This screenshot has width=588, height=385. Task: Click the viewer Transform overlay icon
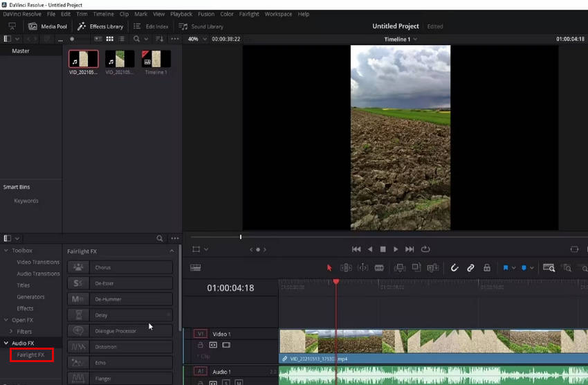click(x=196, y=249)
